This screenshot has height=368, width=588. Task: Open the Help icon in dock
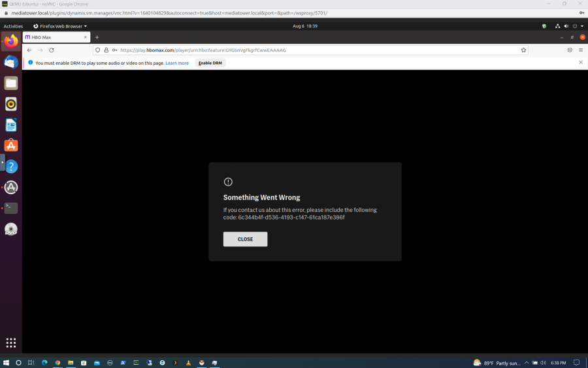[x=11, y=167]
